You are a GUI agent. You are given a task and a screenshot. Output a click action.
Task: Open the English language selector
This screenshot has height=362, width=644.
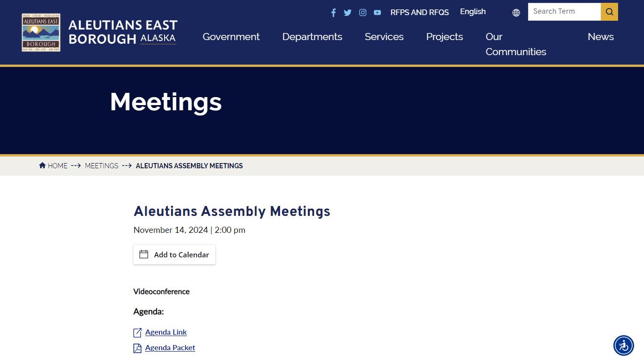coord(473,12)
